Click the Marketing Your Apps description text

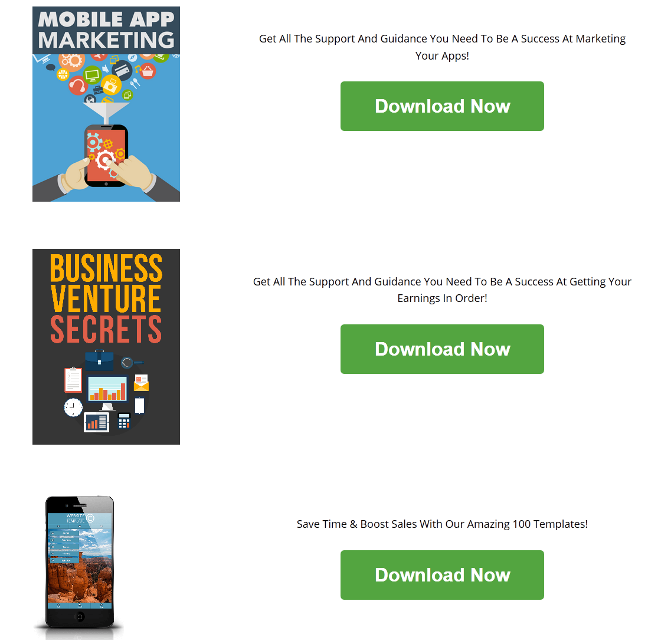click(442, 47)
